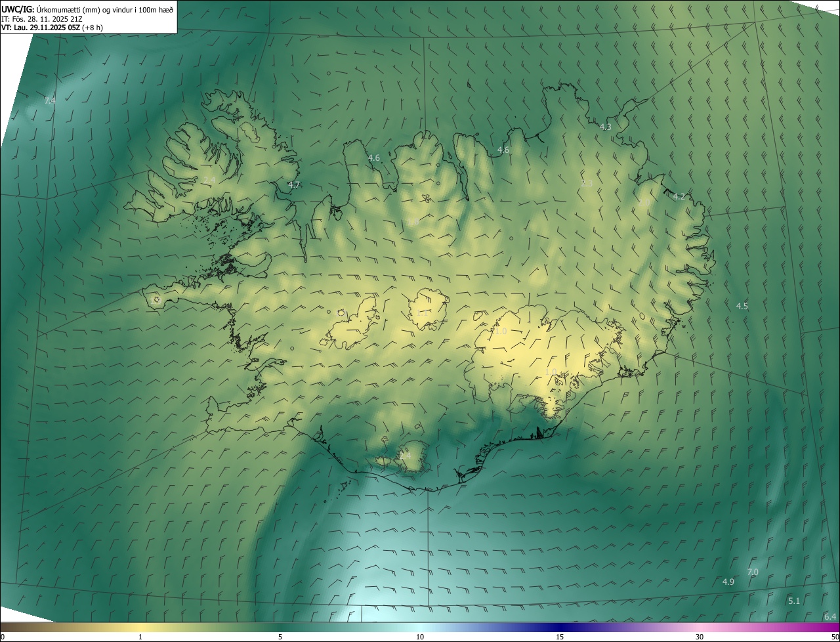Click the colorbar tick label 30
The height and width of the screenshot is (642, 840).
[x=700, y=637]
